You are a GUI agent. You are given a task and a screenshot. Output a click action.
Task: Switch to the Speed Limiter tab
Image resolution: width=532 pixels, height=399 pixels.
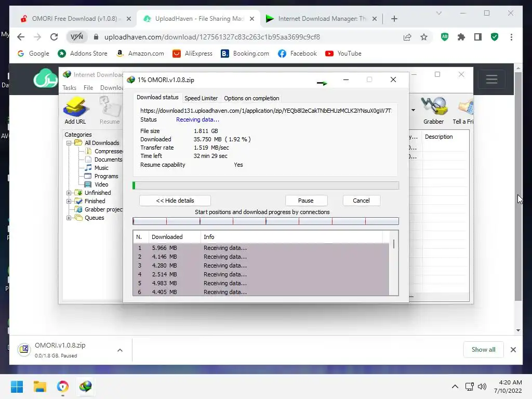point(201,98)
